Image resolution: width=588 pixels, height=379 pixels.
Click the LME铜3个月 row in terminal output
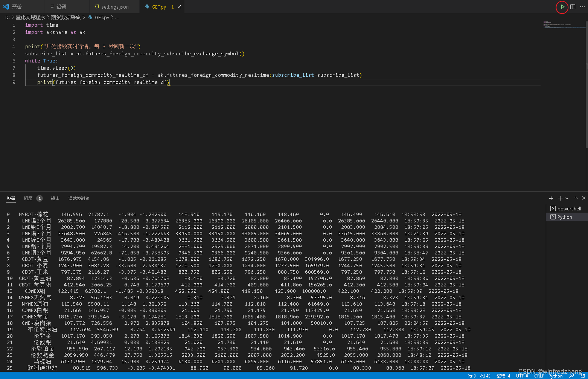coord(236,253)
